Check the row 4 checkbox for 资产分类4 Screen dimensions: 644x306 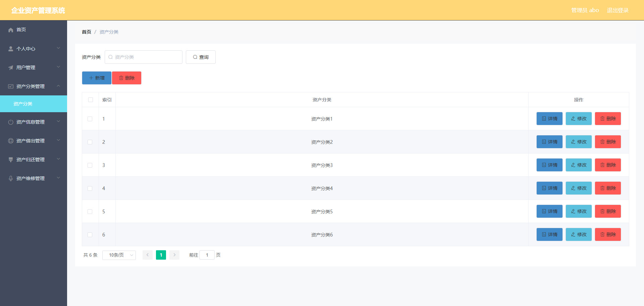pyautogui.click(x=90, y=188)
